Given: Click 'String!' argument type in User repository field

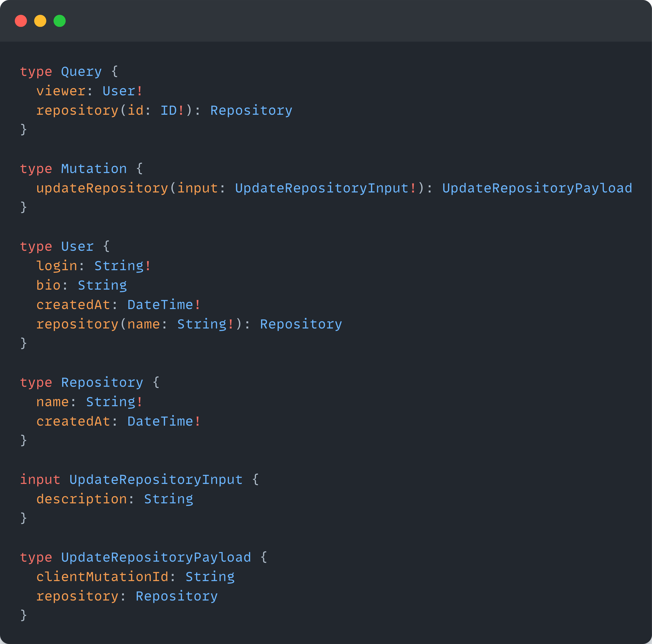Looking at the screenshot, I should [206, 325].
